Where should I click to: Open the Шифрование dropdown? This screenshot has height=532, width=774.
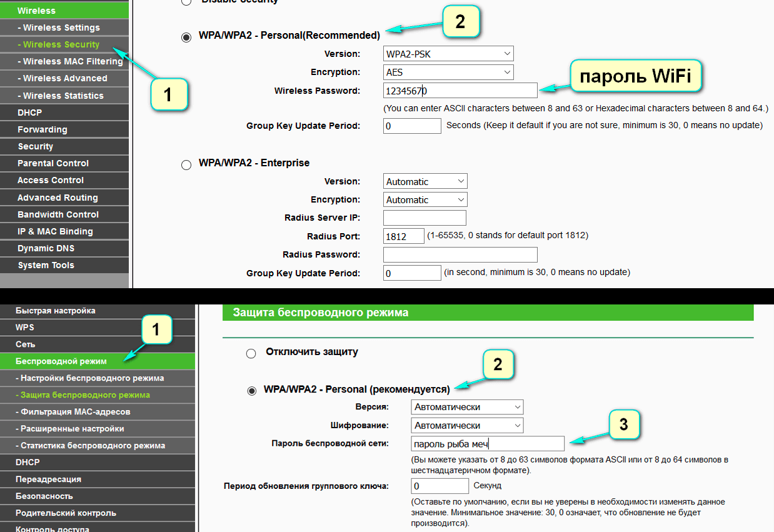(x=468, y=426)
